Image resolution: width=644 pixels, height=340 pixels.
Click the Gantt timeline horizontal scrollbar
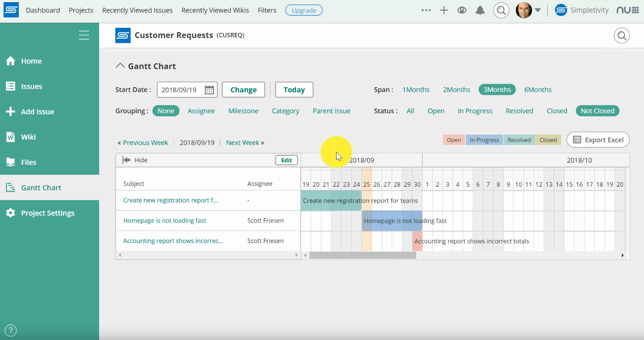click(x=363, y=255)
